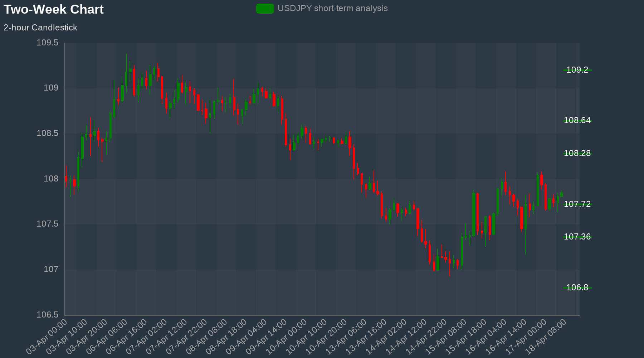This screenshot has height=358, width=644.
Task: Click the last green candle at chart's right end
Action: [561, 194]
